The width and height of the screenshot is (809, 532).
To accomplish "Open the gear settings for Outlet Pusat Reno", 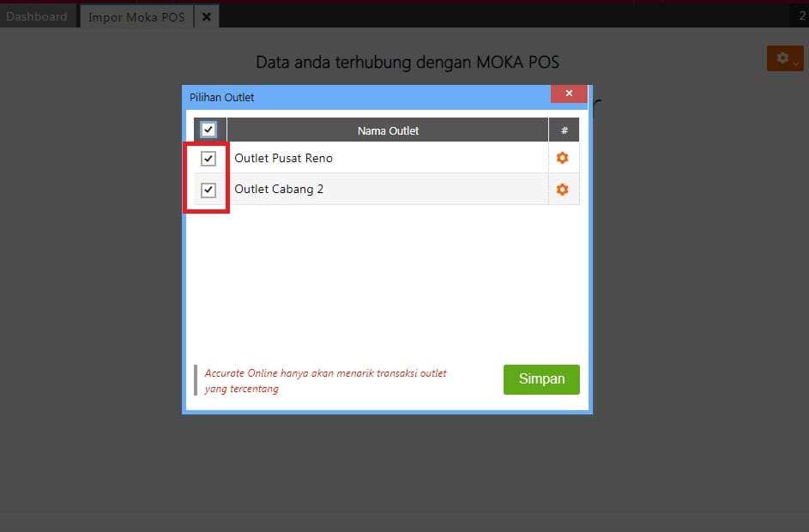I will click(562, 158).
